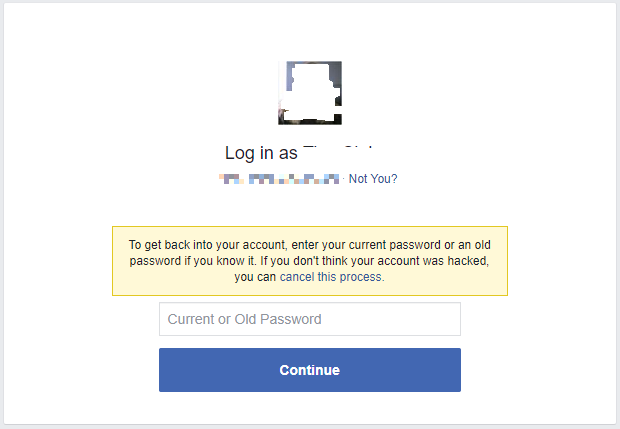Place cursor in the password input box
620x429 pixels.
(x=309, y=319)
